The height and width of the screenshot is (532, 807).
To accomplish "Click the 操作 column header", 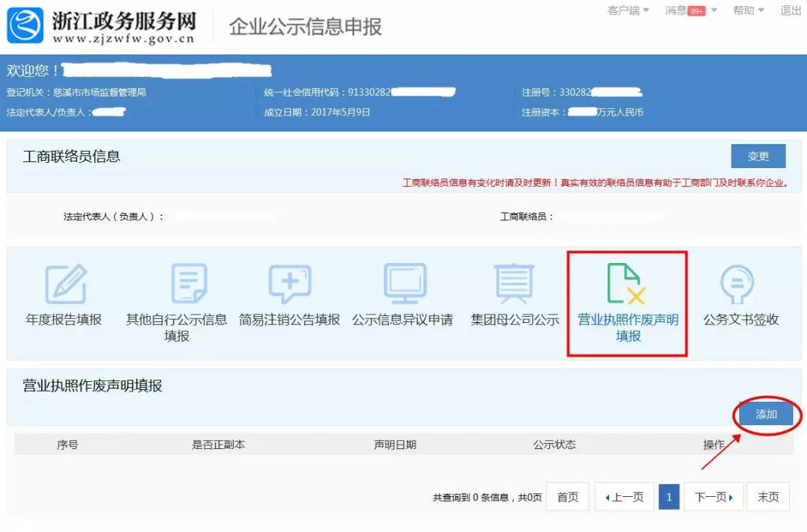I will (714, 445).
